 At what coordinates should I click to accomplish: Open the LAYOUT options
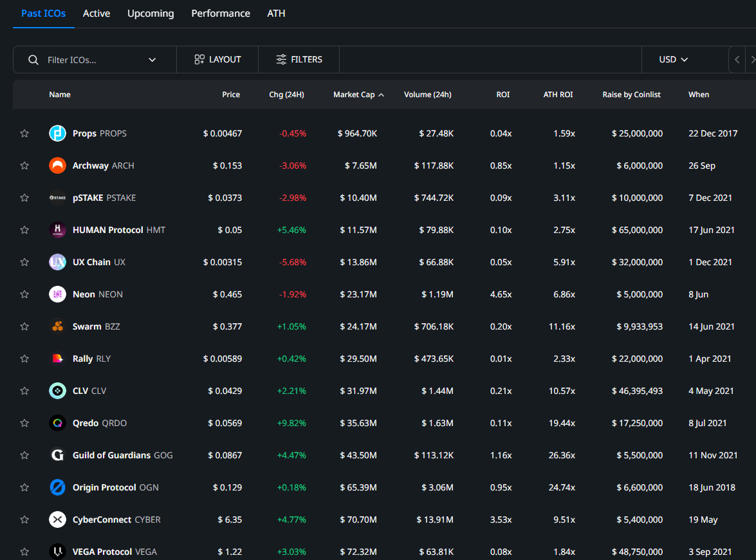[x=217, y=59]
